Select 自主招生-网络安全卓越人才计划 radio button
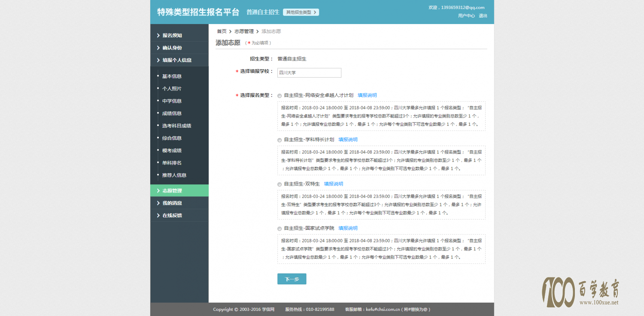The height and width of the screenshot is (316, 644). click(280, 96)
